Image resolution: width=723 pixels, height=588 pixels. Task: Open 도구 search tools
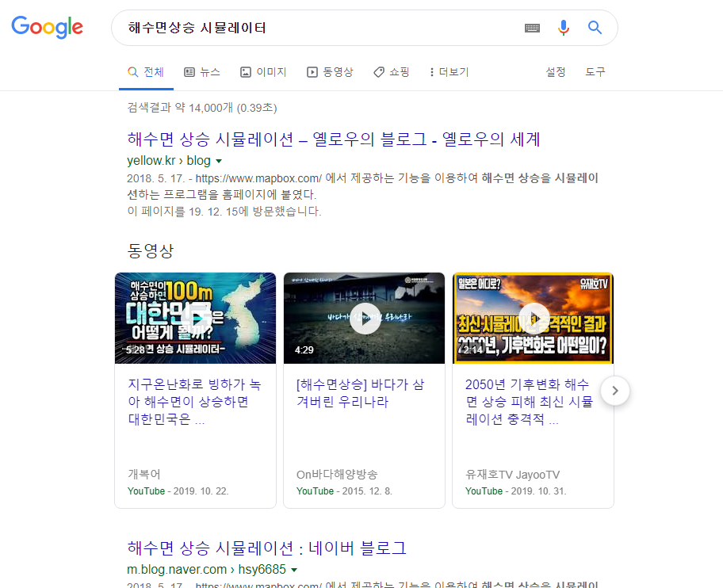[595, 72]
